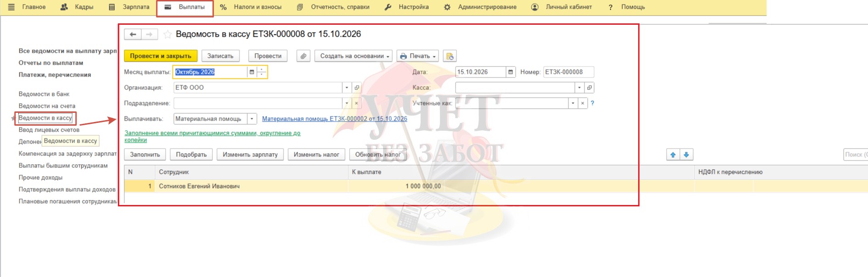Open the Создать на основании dropdown
The width and height of the screenshot is (868, 277).
pyautogui.click(x=353, y=56)
